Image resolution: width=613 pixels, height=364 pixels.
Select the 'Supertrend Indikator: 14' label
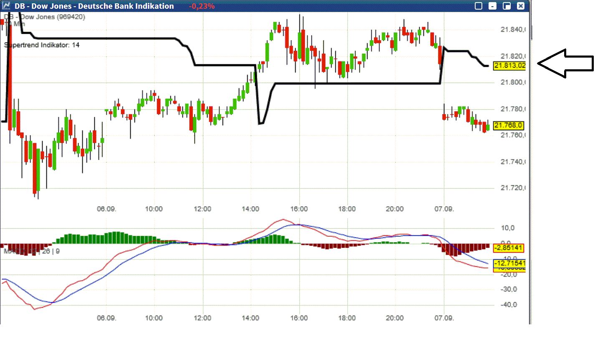click(x=42, y=45)
